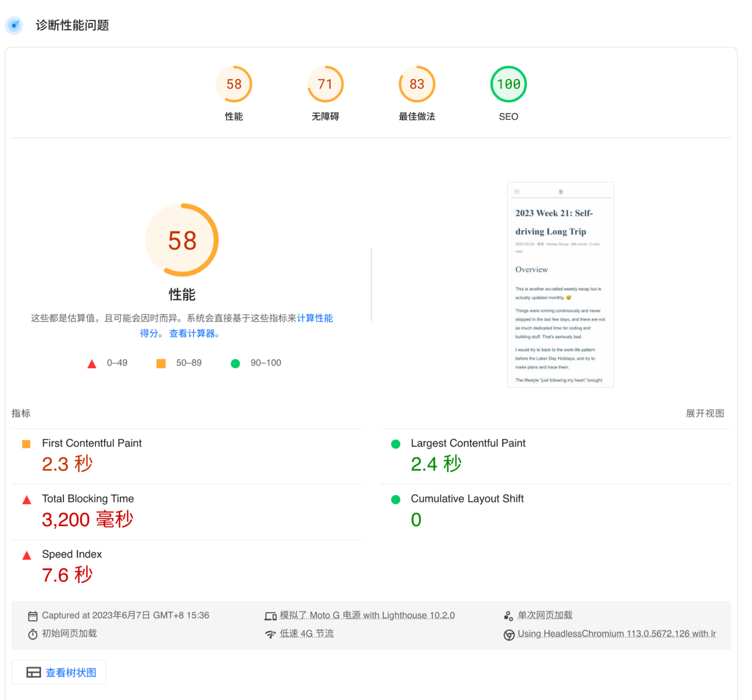The width and height of the screenshot is (752, 700).
Task: Open the Best Practices score gauge 83
Action: [416, 84]
